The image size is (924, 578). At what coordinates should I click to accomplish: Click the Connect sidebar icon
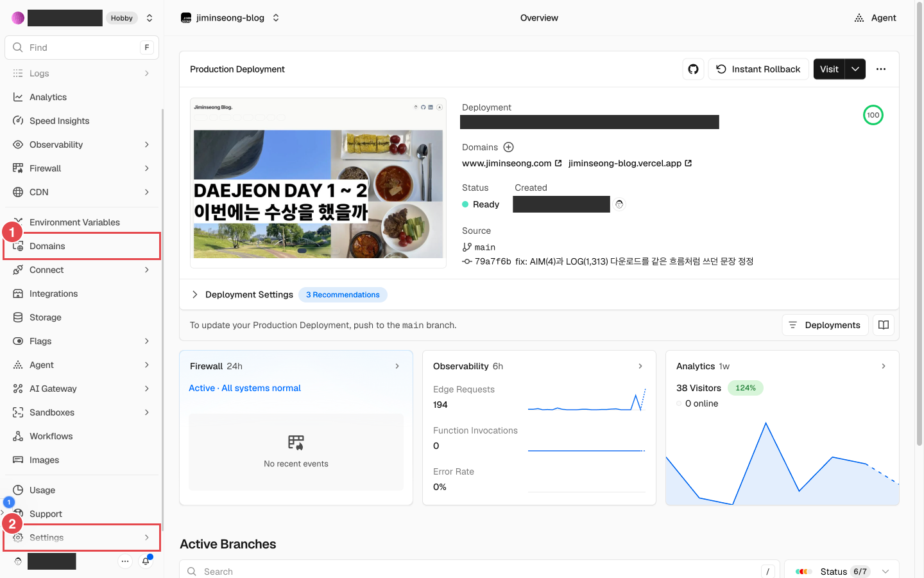(18, 270)
